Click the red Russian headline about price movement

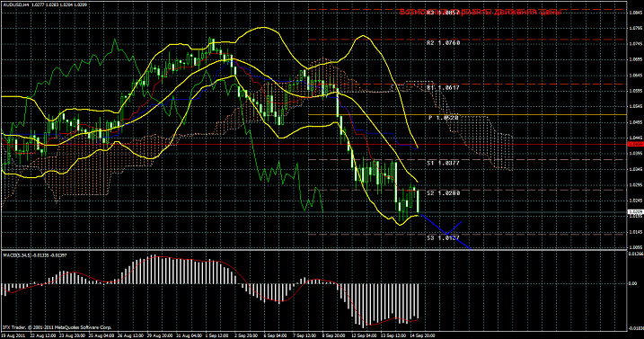pos(481,13)
